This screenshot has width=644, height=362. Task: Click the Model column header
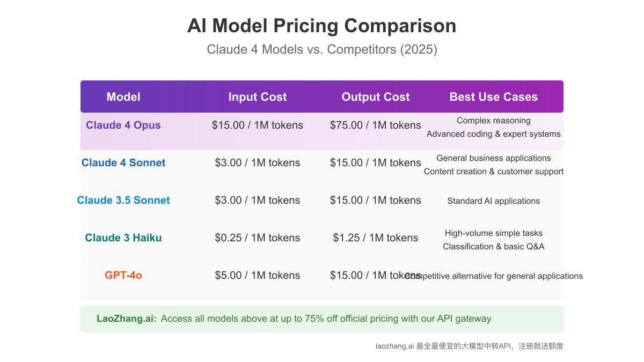[123, 97]
